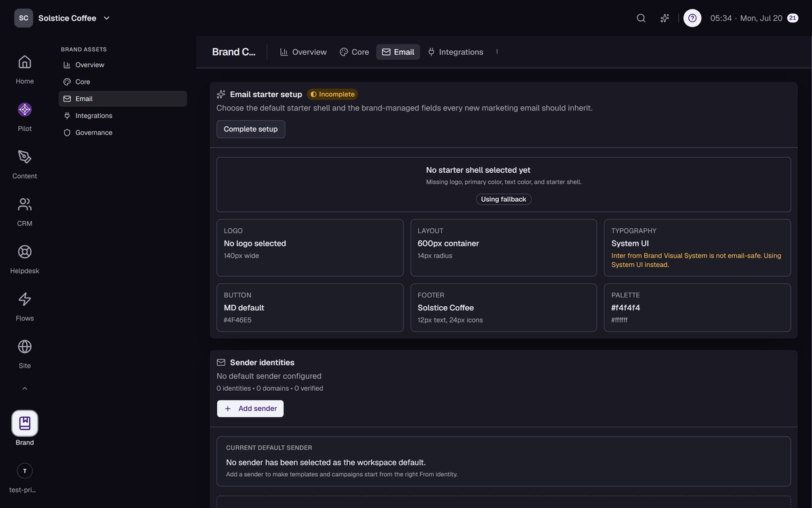The image size is (812, 508).
Task: Switch to the Overview tab
Action: pyautogui.click(x=303, y=52)
